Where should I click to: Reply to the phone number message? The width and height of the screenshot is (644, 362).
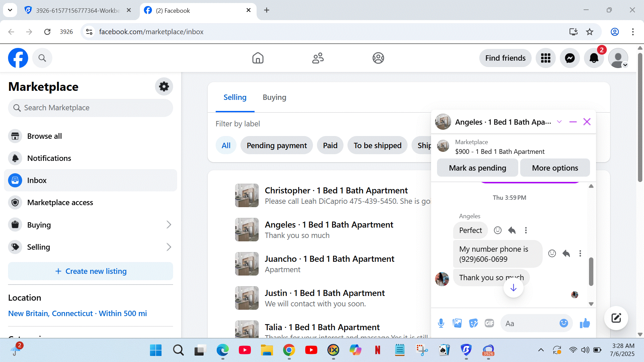coord(566,253)
